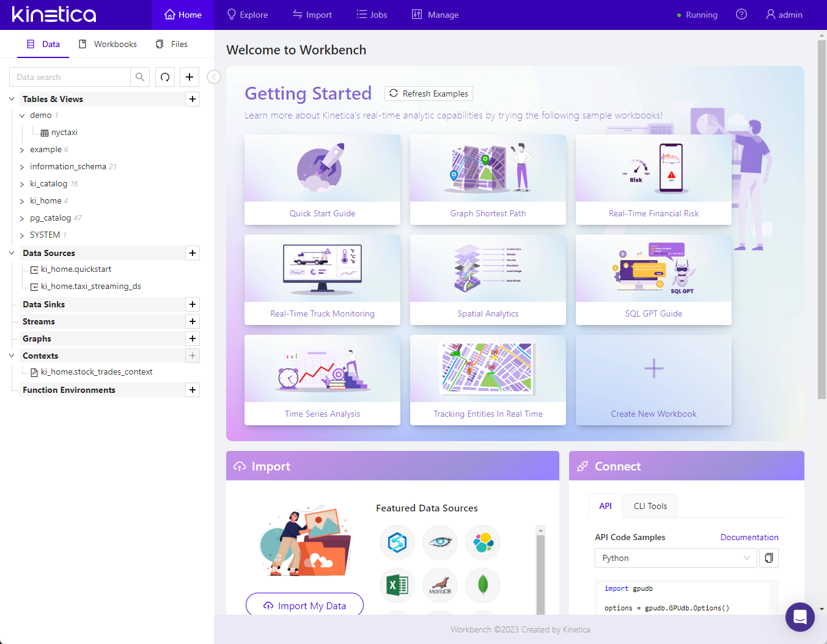The width and height of the screenshot is (827, 644).
Task: Select the CLI Tools tab
Action: click(x=650, y=506)
